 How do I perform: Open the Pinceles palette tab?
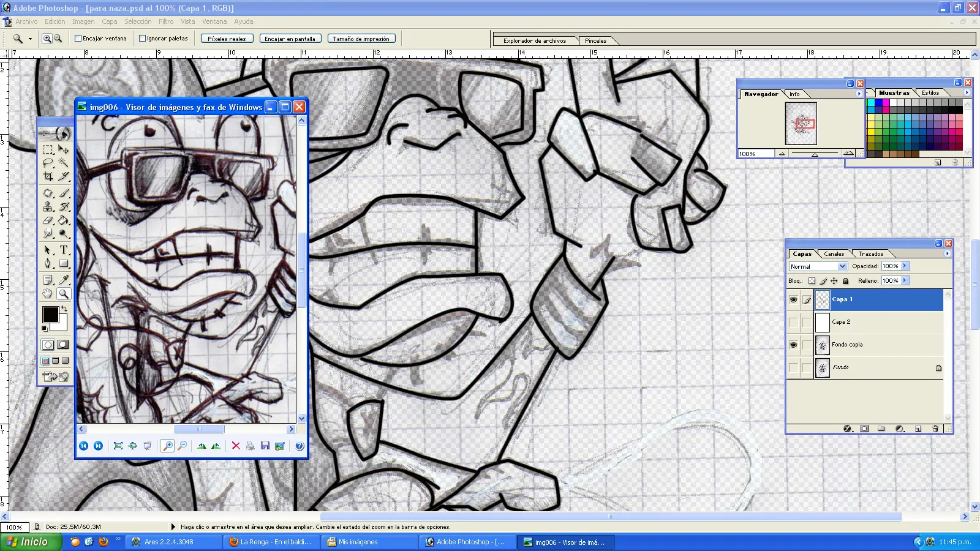coord(595,40)
